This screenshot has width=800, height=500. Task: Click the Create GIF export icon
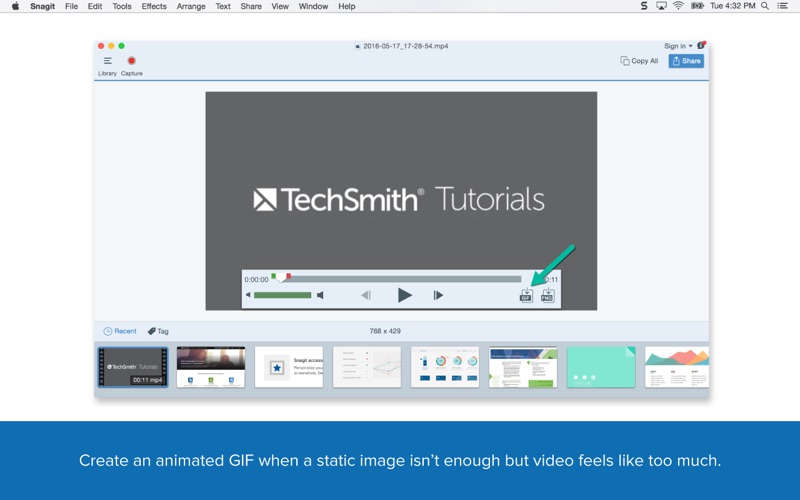pyautogui.click(x=526, y=296)
